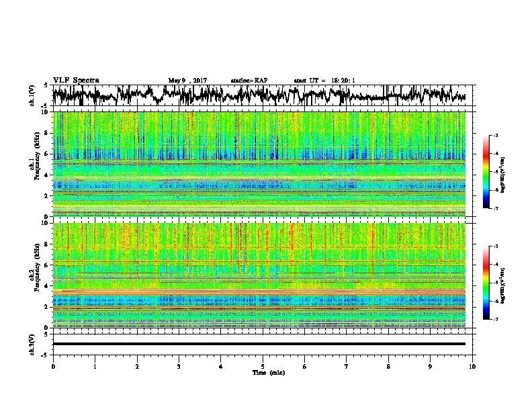Click the "-3" tick on lower colorbar
The image size is (532, 411).
tap(496, 246)
